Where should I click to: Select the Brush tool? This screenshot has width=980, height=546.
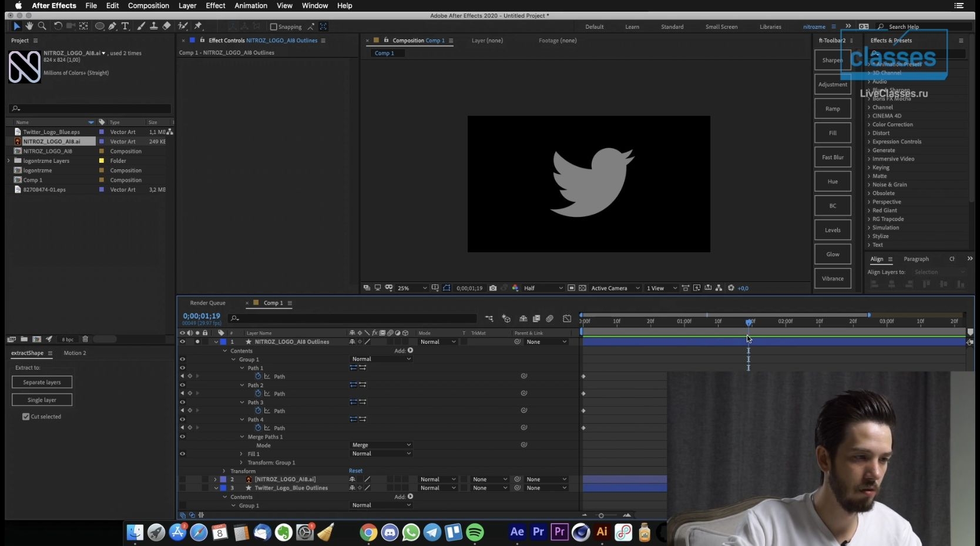click(141, 26)
